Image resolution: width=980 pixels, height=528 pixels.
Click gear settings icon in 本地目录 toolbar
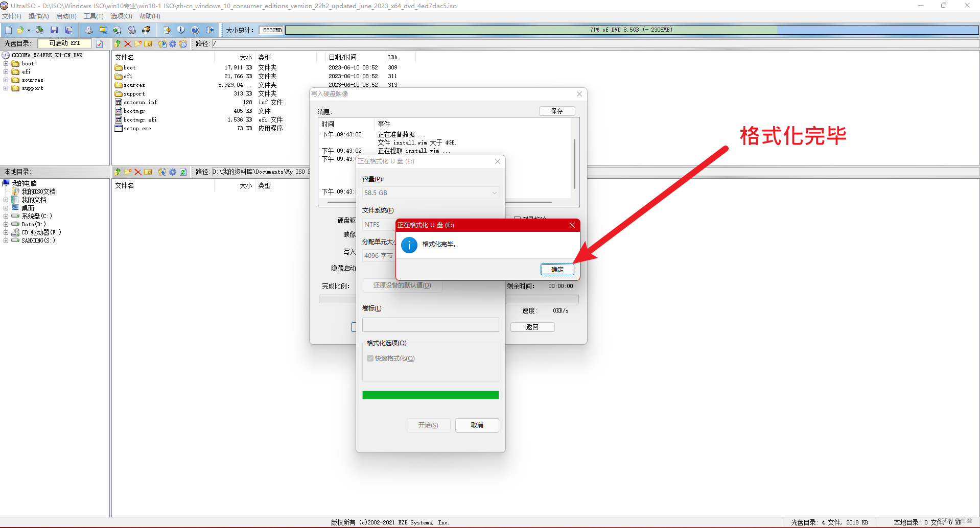click(173, 172)
